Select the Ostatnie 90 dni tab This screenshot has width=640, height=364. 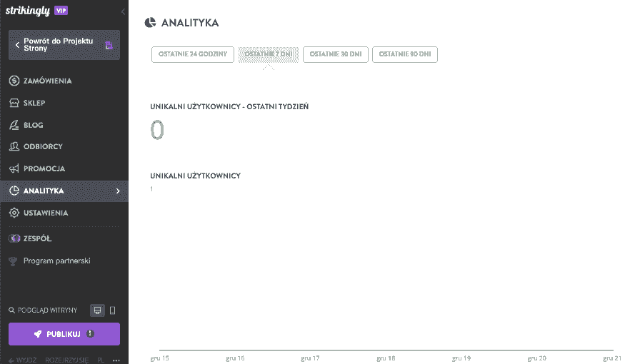(405, 54)
